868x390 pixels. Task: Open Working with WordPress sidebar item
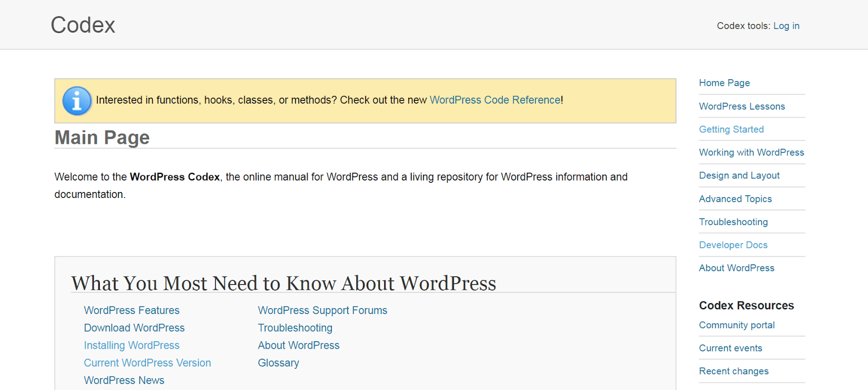(751, 152)
